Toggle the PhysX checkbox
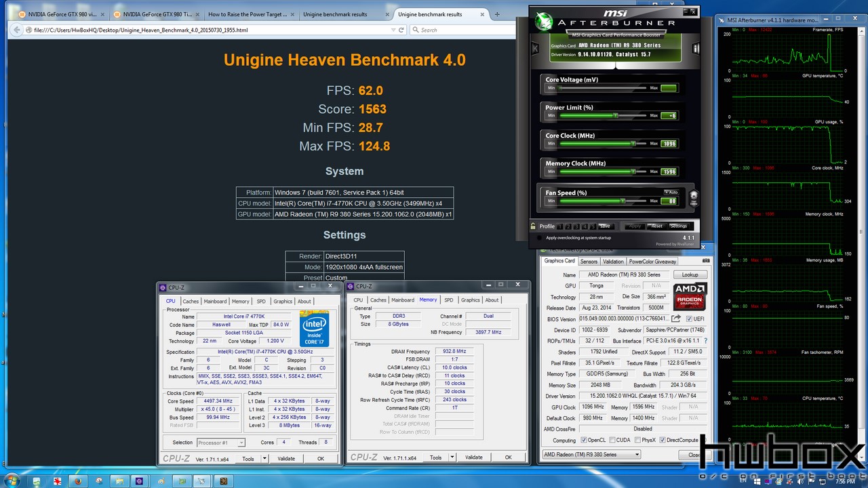Image resolution: width=868 pixels, height=488 pixels. click(x=637, y=441)
